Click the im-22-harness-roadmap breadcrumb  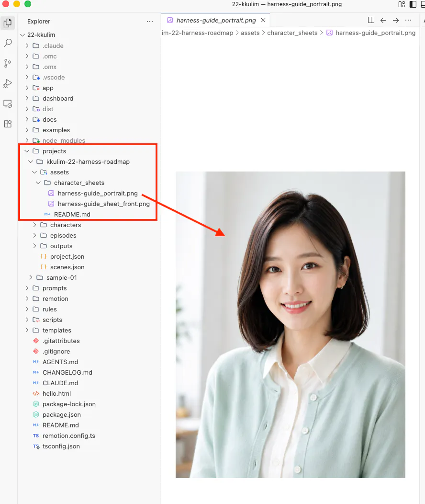click(x=197, y=33)
